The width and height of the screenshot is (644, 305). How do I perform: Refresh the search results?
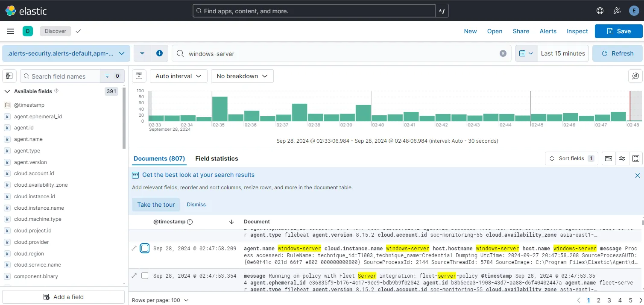click(x=617, y=53)
